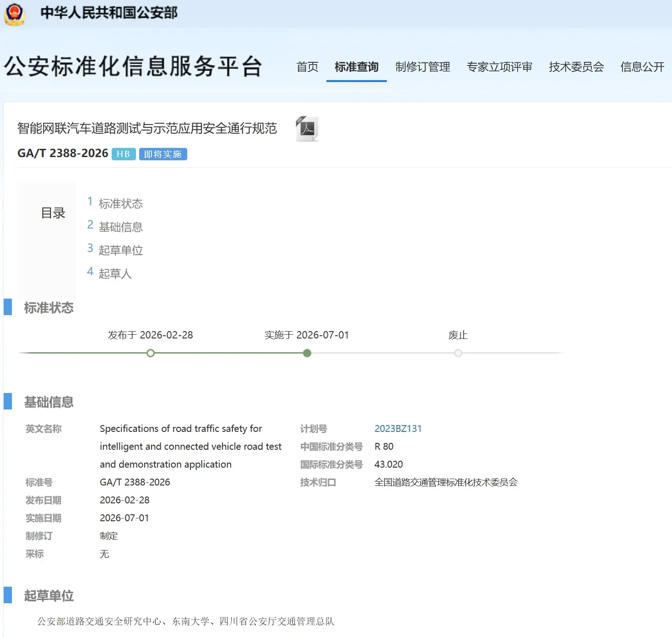Click 中华人民共和国公安部 header text

coord(109,13)
